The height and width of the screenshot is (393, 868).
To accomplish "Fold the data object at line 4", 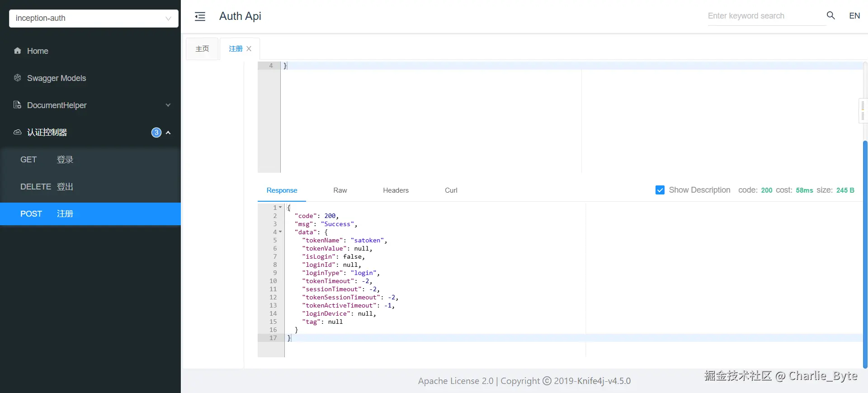I will pyautogui.click(x=280, y=232).
